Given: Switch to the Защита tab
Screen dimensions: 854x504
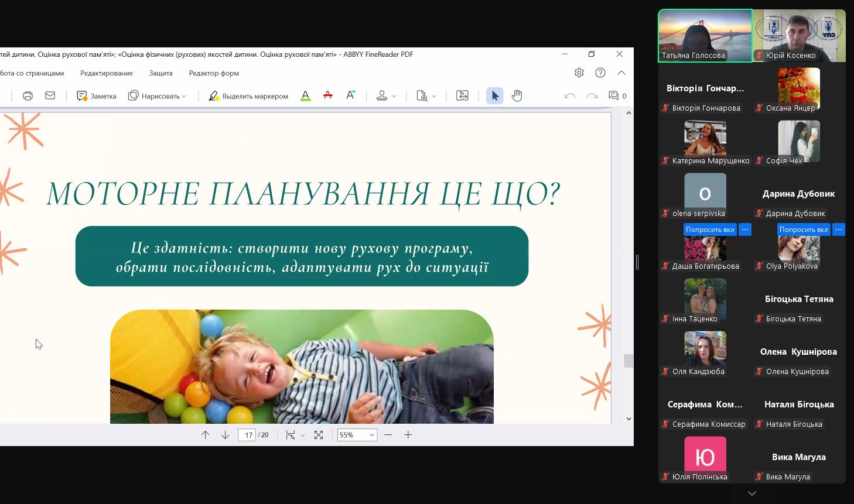Looking at the screenshot, I should point(160,73).
